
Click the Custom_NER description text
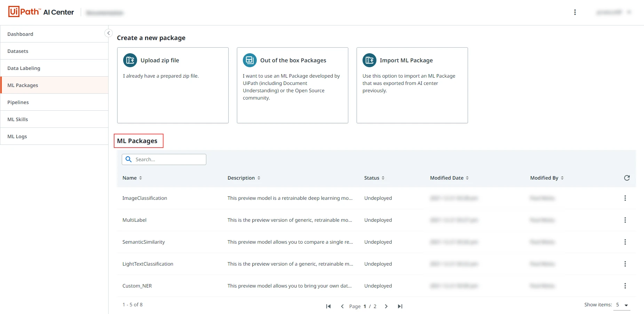[289, 286]
